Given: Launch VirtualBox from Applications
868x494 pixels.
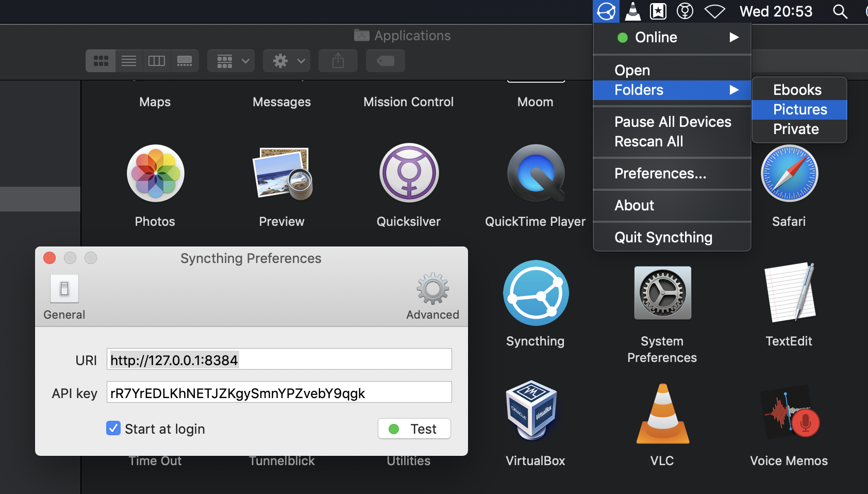Looking at the screenshot, I should (536, 411).
